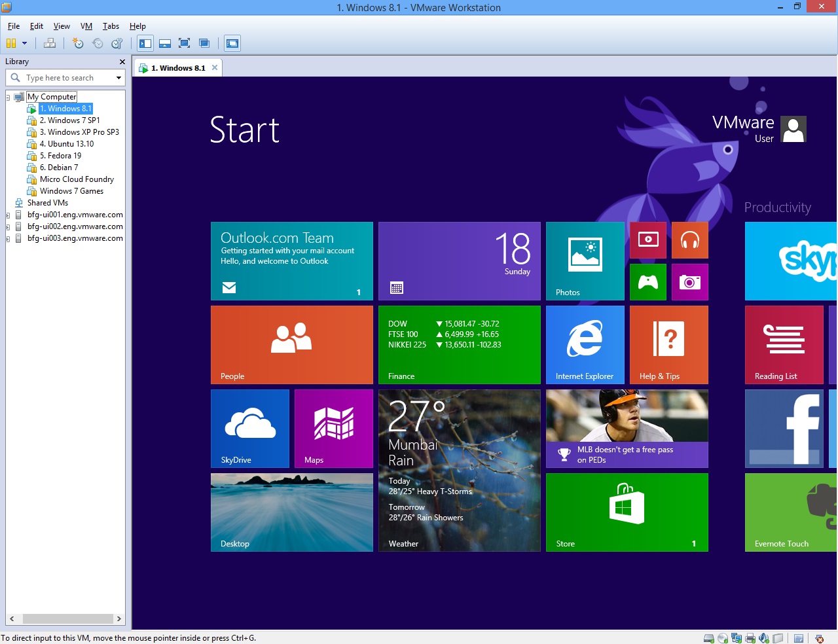The width and height of the screenshot is (838, 644).
Task: Switch the VM to Unity mode
Action: point(204,43)
